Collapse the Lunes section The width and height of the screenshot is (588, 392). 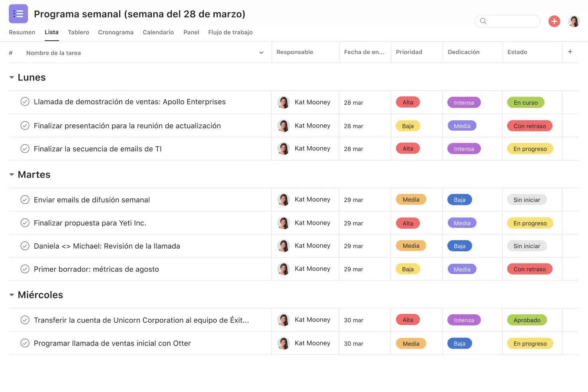(x=11, y=77)
